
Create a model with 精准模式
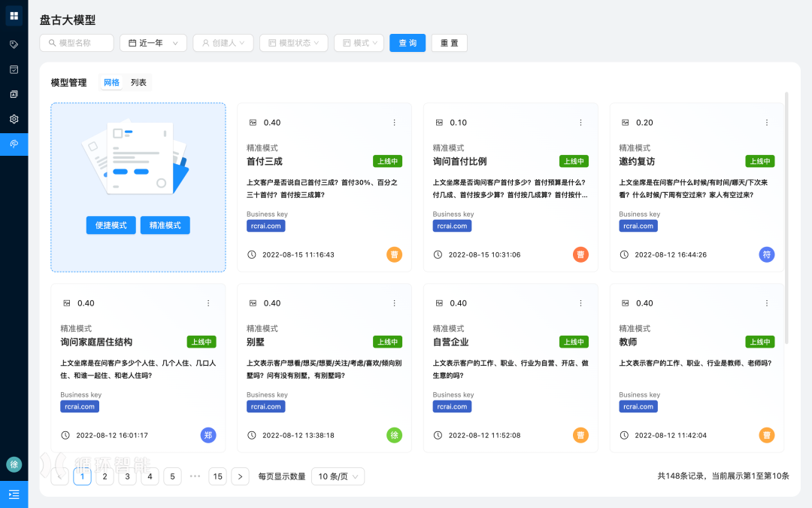coord(165,225)
